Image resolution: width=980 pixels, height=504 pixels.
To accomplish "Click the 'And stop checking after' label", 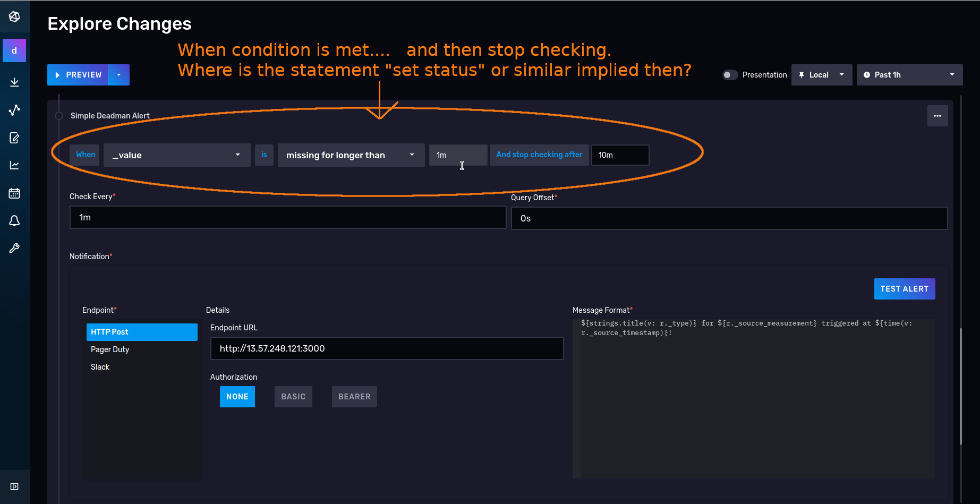I will click(539, 155).
